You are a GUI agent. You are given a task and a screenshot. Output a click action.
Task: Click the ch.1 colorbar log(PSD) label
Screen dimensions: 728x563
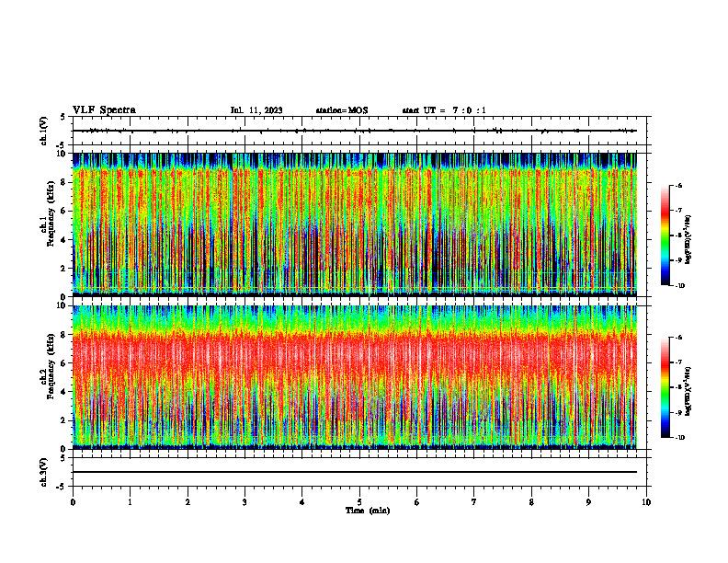tap(688, 240)
